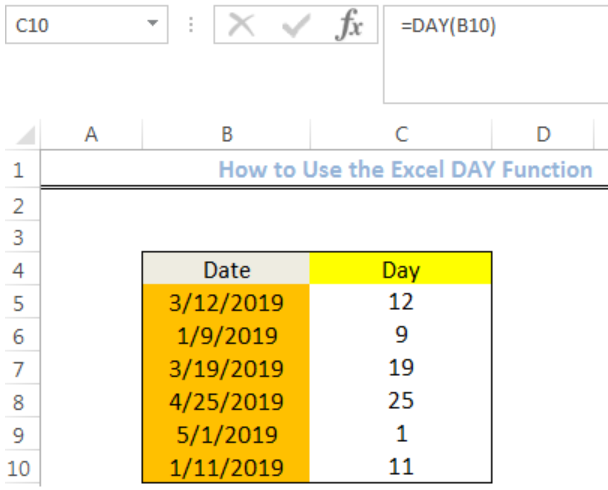Click the formula bar options dots
Image resolution: width=608 pixels, height=490 pixels.
click(x=191, y=25)
